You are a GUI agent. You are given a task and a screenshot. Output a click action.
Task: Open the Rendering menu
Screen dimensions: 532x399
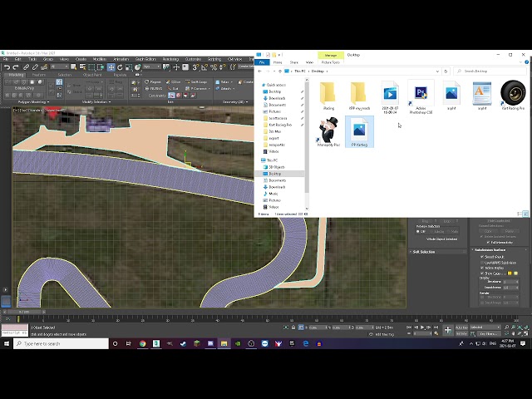click(170, 59)
